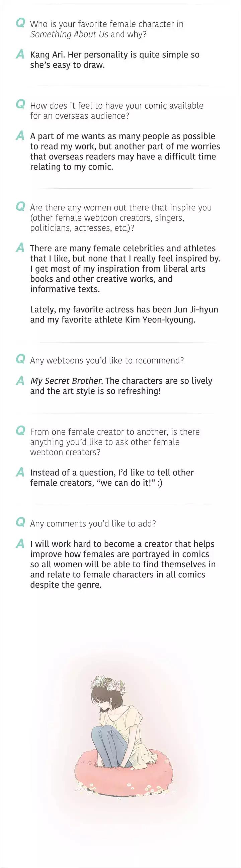Image resolution: width=241 pixels, height=868 pixels.
Task: Click the A icon before "I will work hard"
Action: (x=20, y=544)
